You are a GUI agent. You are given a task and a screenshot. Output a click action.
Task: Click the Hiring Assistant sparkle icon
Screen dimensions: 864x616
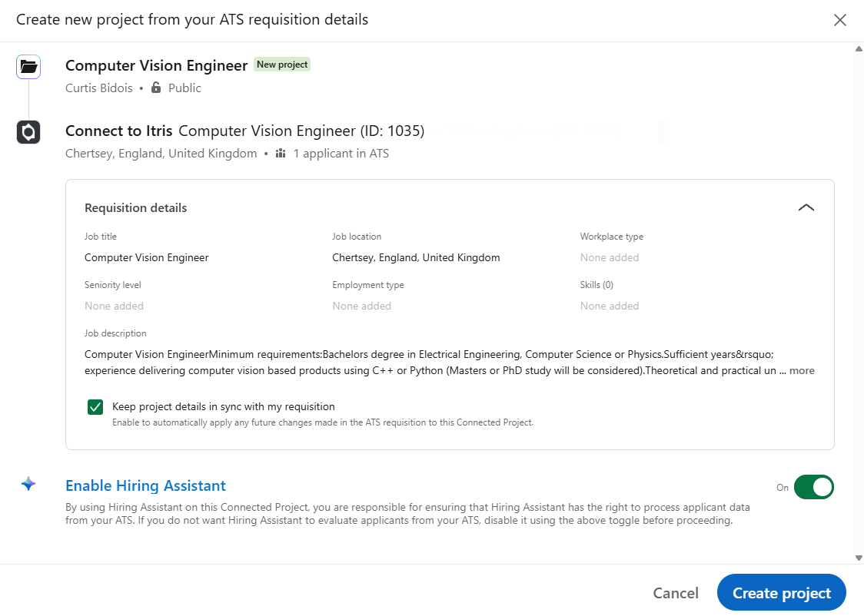pyautogui.click(x=28, y=484)
